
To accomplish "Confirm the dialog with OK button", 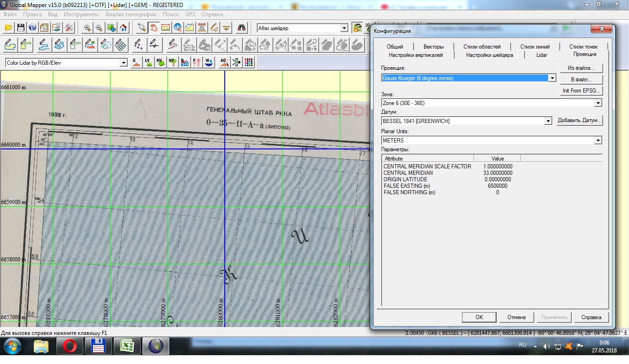I will (479, 317).
